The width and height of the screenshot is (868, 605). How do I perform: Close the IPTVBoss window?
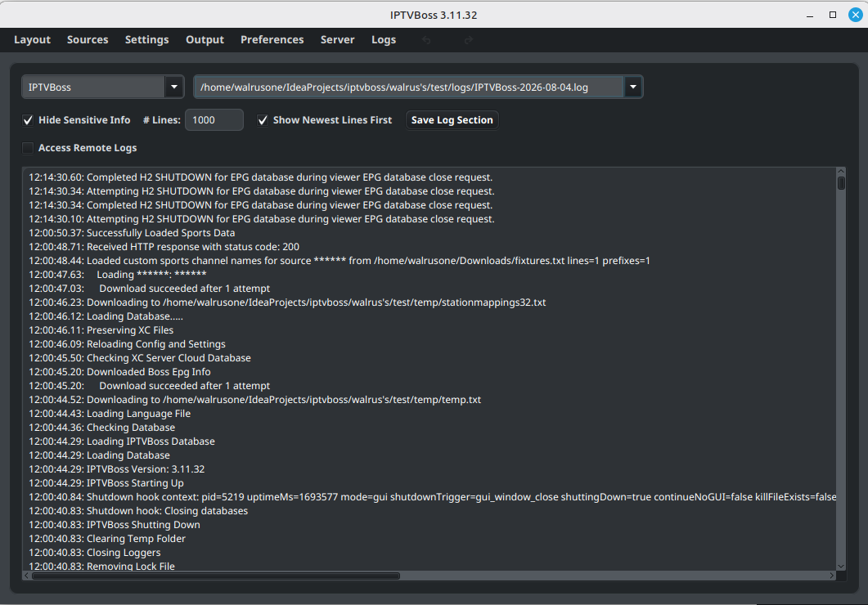(855, 15)
